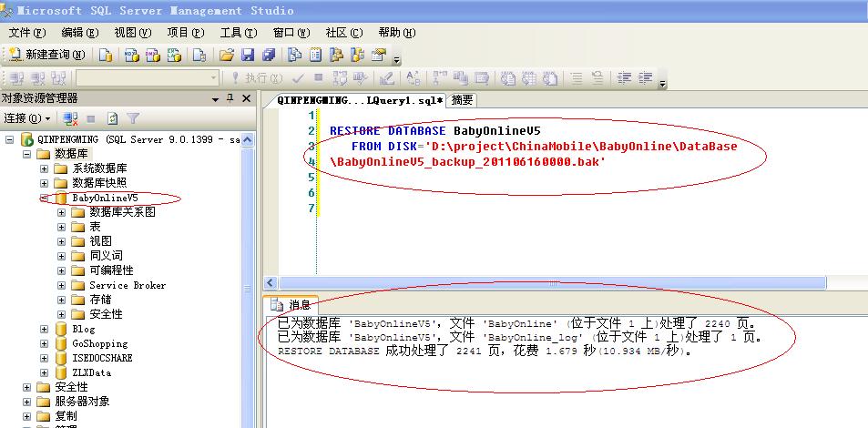Click the editor horizontal scrollbar thumb
This screenshot has width=868, height=428.
point(553,283)
